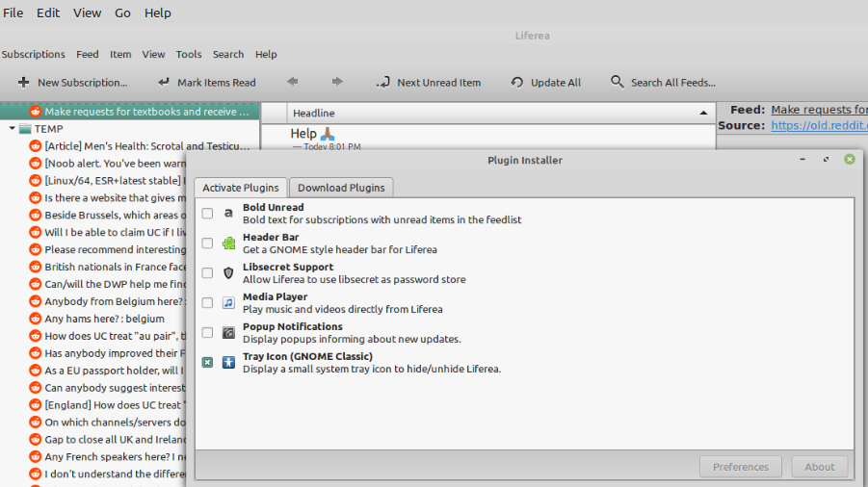Image resolution: width=868 pixels, height=487 pixels.
Task: Click the About button in Plugin Installer
Action: coord(819,467)
